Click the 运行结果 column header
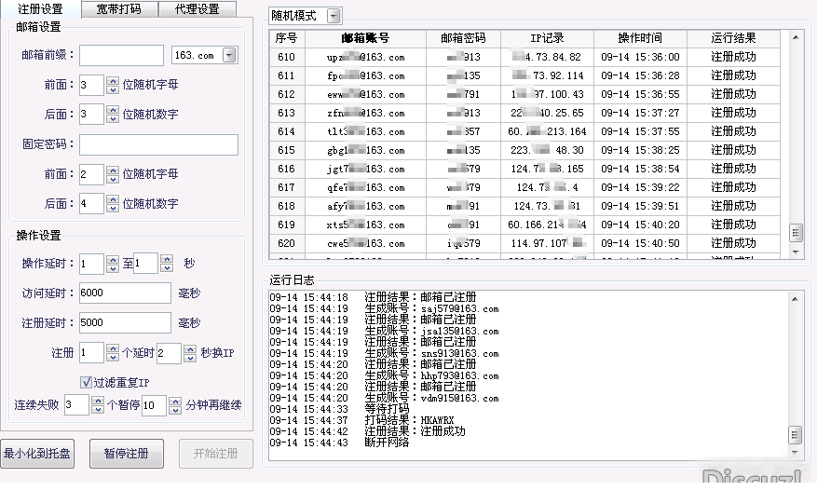Image resolution: width=817 pixels, height=504 pixels. 734,38
